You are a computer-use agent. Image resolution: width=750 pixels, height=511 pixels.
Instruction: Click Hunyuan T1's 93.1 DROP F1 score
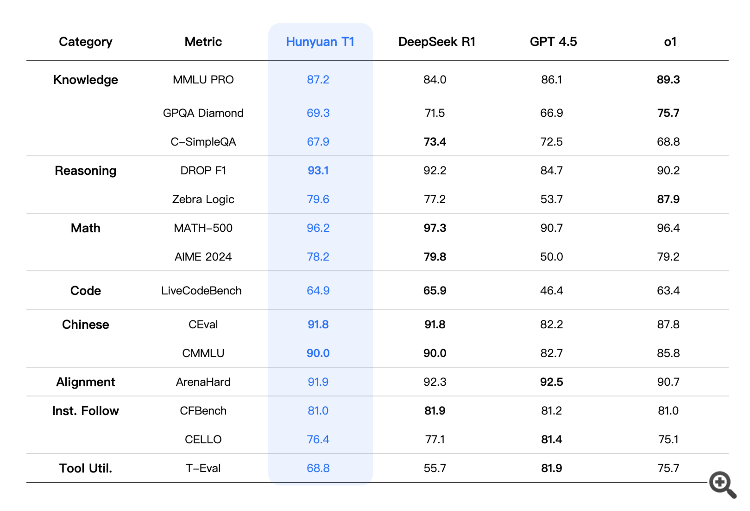(x=320, y=171)
